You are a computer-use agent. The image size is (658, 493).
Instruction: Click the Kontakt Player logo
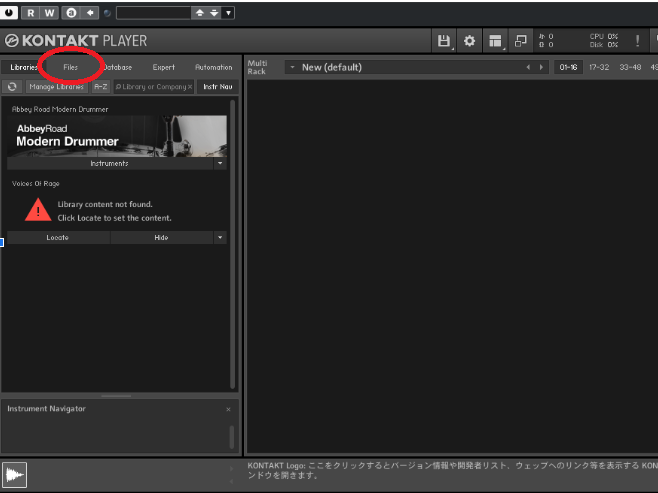click(x=76, y=41)
